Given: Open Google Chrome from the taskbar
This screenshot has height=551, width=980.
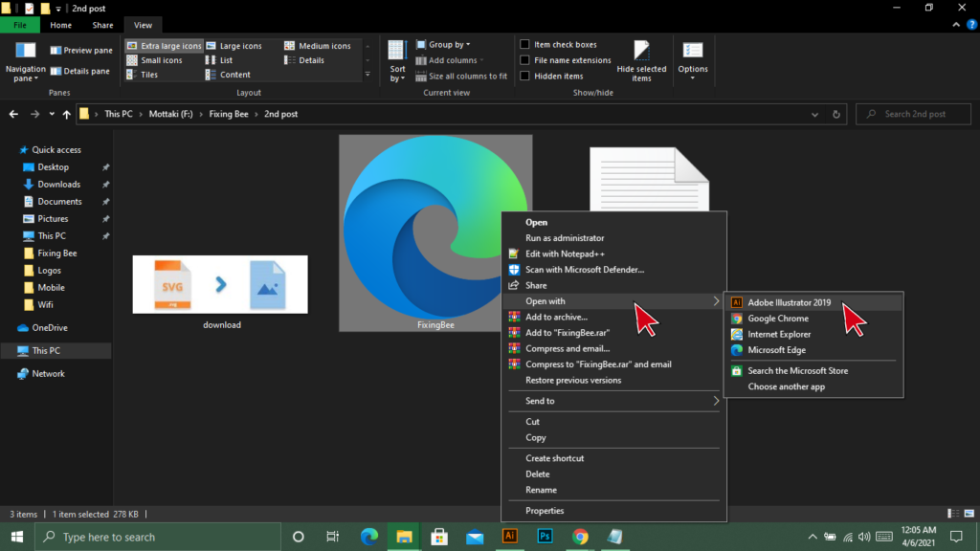Looking at the screenshot, I should pyautogui.click(x=580, y=536).
